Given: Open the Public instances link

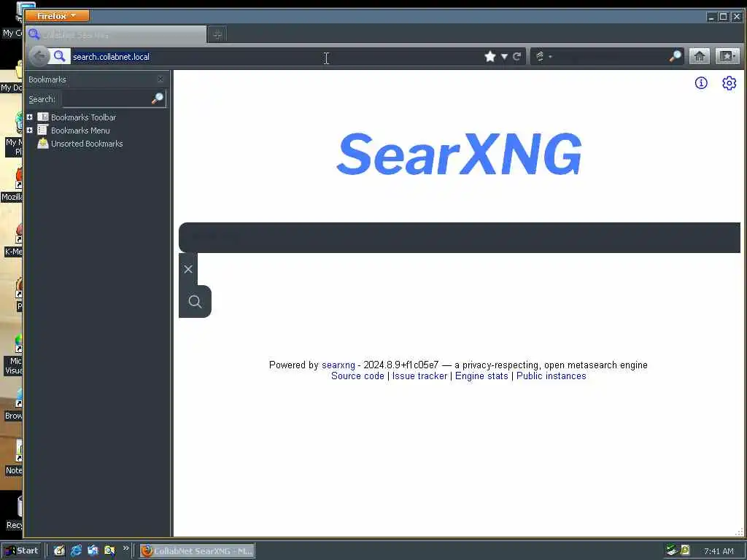Looking at the screenshot, I should pos(551,376).
